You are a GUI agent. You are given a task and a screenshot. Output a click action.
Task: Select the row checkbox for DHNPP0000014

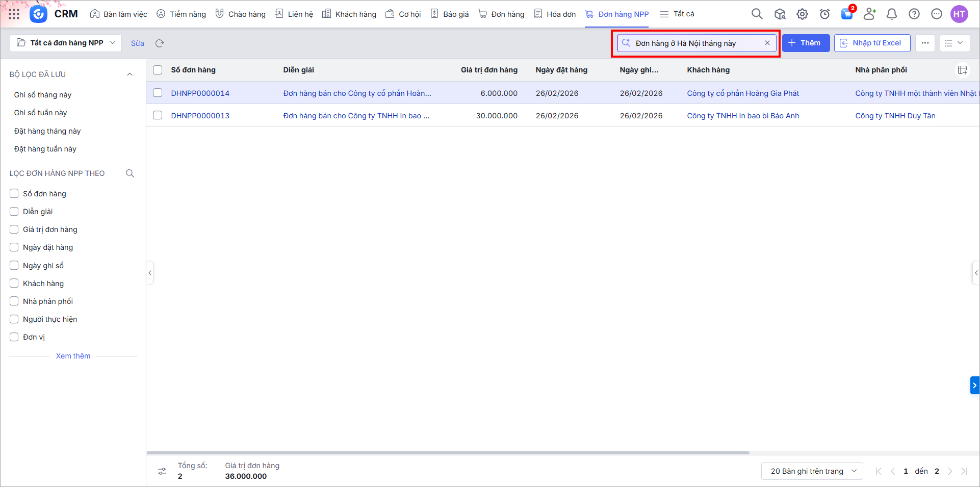[x=158, y=93]
